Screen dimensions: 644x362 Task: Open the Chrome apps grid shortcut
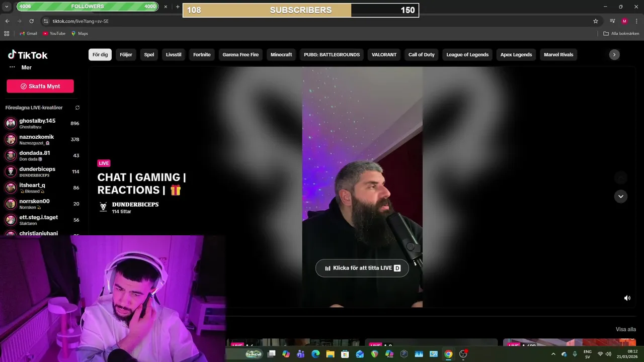coord(7,33)
